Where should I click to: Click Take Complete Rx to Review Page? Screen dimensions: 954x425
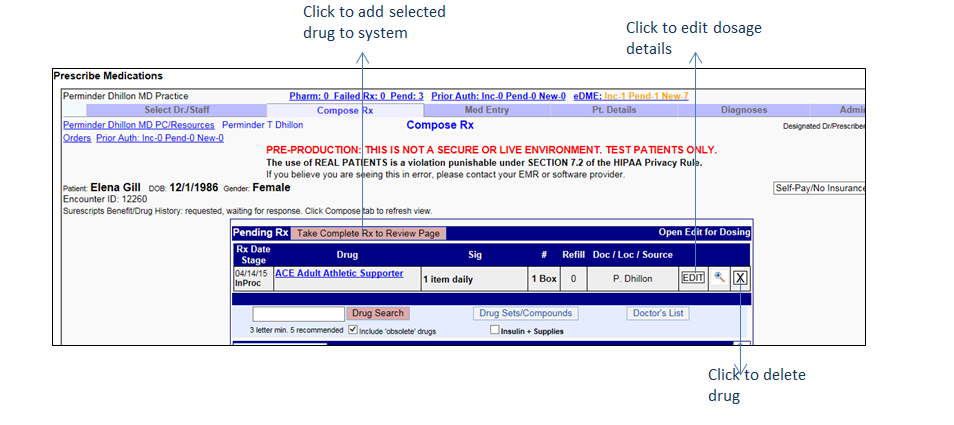(x=369, y=233)
